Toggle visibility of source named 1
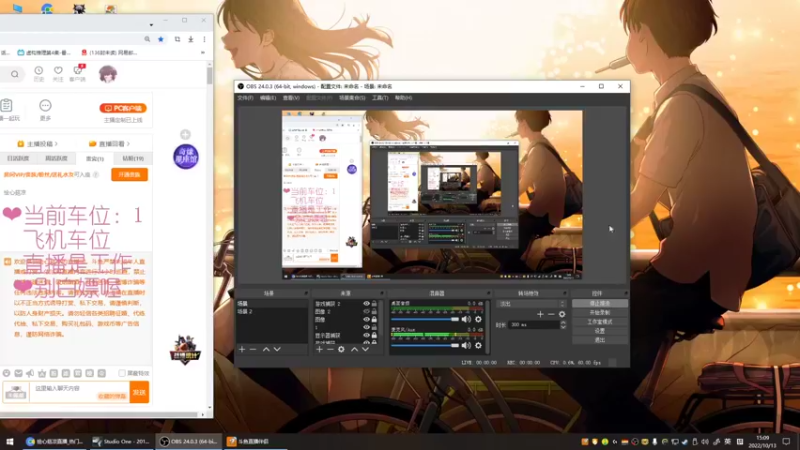This screenshot has height=450, width=800. 366,327
